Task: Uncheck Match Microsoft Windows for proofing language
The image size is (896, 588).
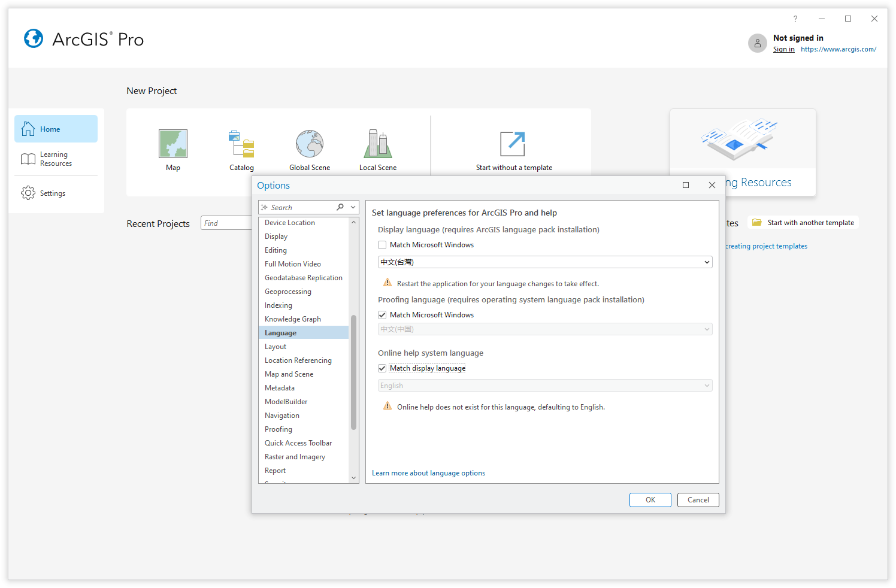Action: coord(382,315)
